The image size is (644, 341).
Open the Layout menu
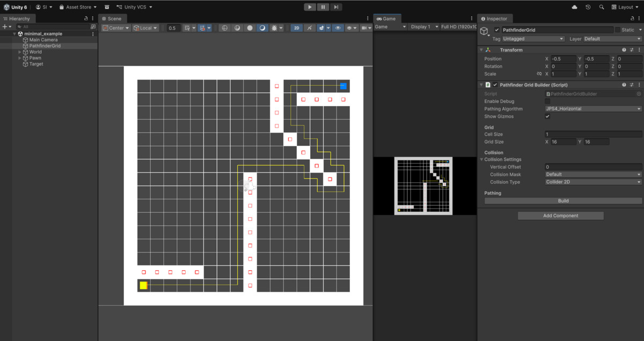[624, 7]
